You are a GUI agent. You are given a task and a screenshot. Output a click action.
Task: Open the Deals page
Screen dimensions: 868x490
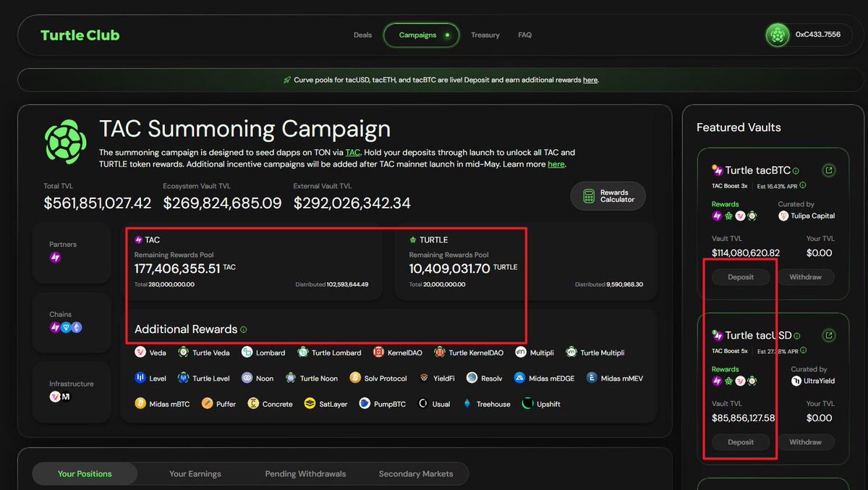click(x=363, y=35)
